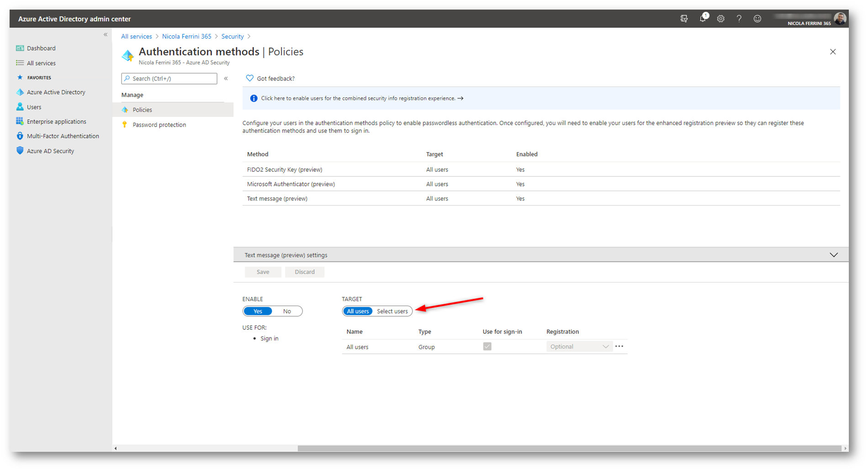Image resolution: width=868 pixels, height=471 pixels.
Task: Open Password protection menu item
Action: [173, 125]
